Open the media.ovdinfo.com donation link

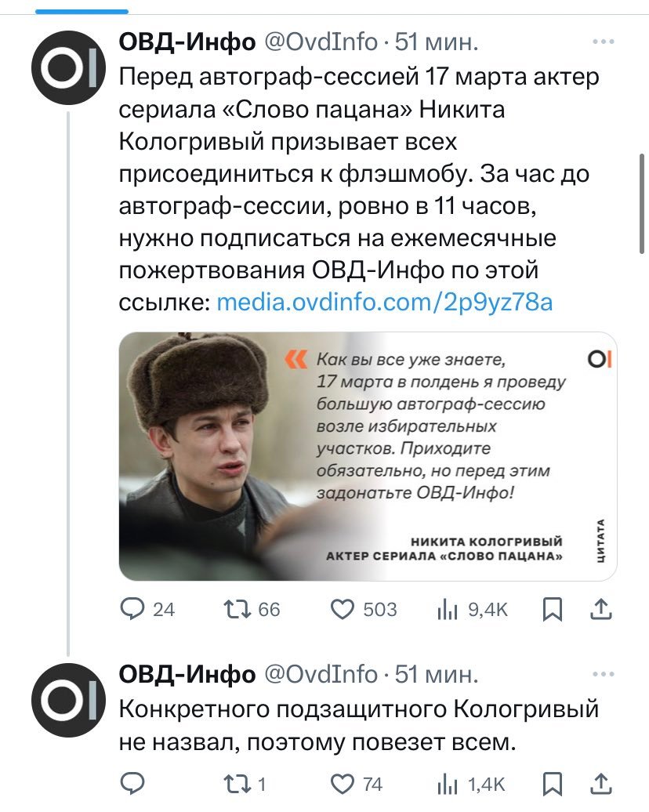[384, 303]
